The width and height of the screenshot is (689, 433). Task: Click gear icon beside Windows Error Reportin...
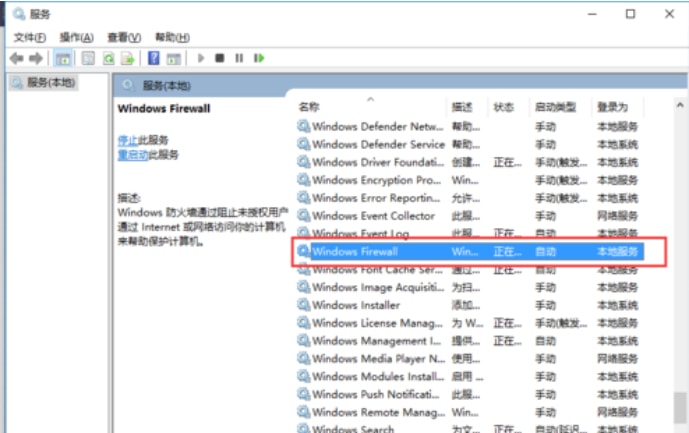pyautogui.click(x=304, y=197)
